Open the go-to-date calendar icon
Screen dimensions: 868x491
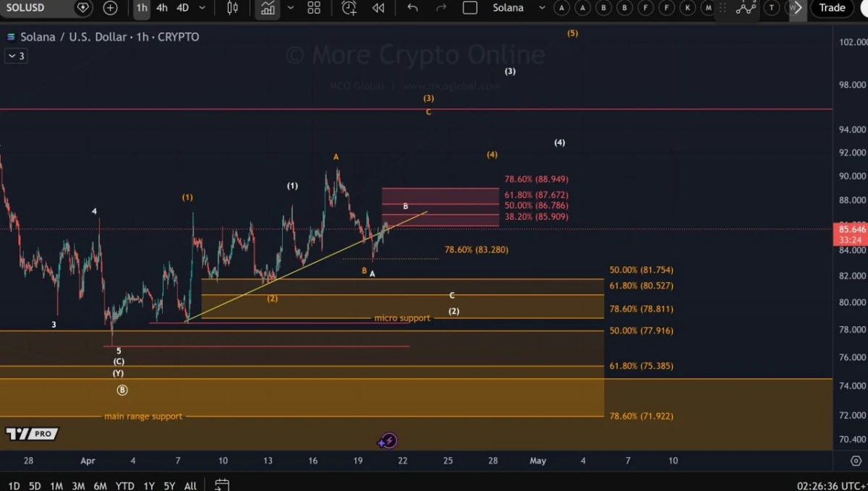[222, 485]
